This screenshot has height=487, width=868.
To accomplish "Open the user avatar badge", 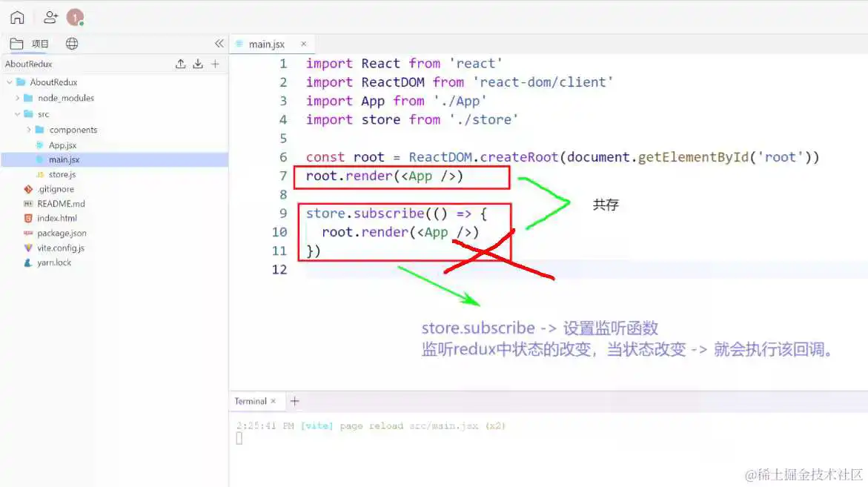I will (x=76, y=18).
